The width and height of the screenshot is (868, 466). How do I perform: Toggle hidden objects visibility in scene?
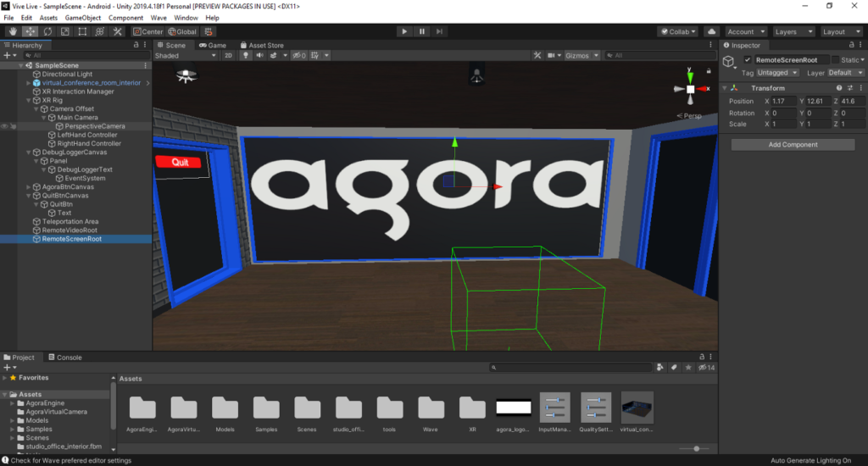click(x=299, y=55)
